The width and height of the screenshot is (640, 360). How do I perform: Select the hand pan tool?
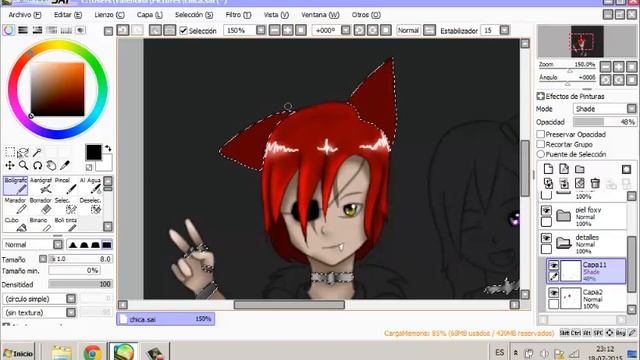point(51,165)
